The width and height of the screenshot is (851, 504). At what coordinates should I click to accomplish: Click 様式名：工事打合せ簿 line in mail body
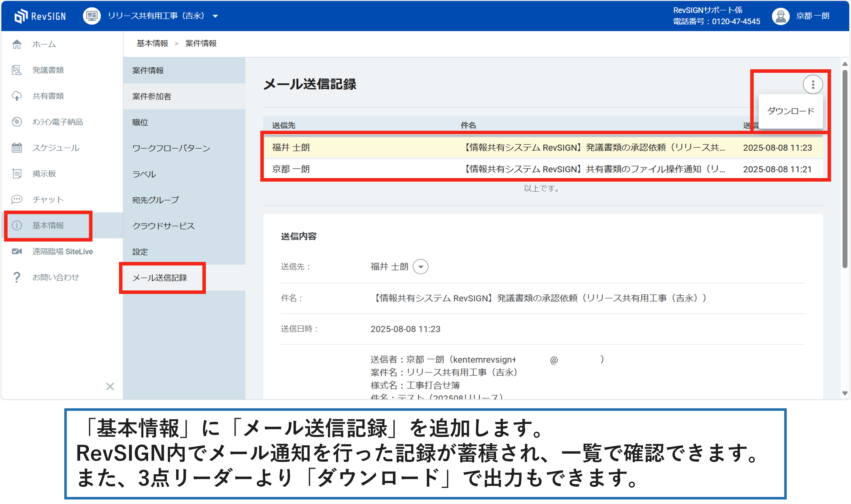[415, 385]
